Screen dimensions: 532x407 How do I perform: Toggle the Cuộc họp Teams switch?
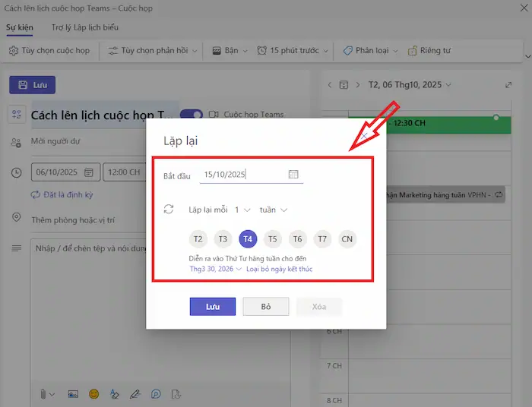point(192,115)
